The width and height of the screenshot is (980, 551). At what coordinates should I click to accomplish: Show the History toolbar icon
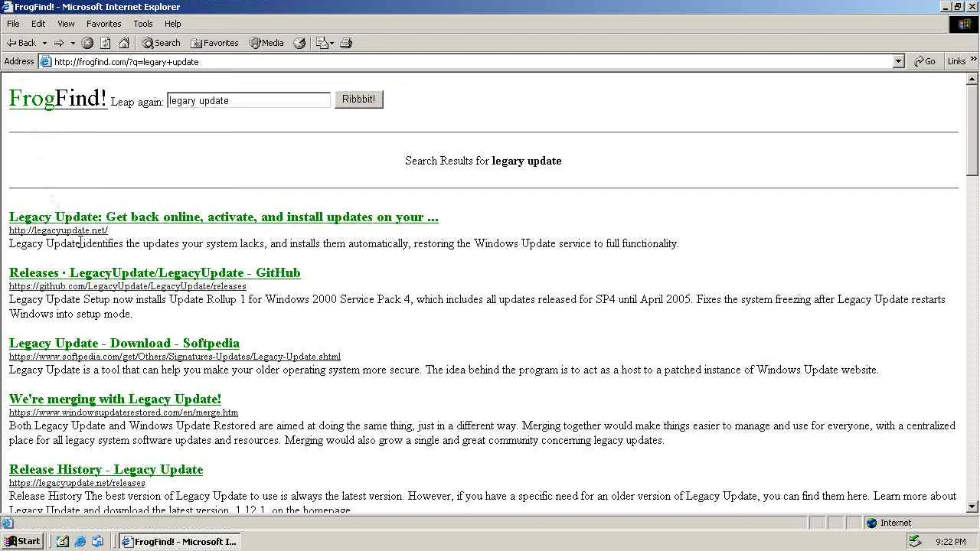[x=299, y=43]
